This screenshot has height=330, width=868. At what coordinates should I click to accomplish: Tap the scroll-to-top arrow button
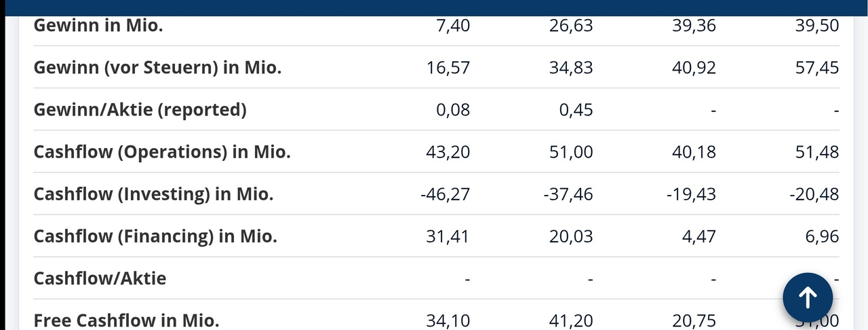(808, 297)
